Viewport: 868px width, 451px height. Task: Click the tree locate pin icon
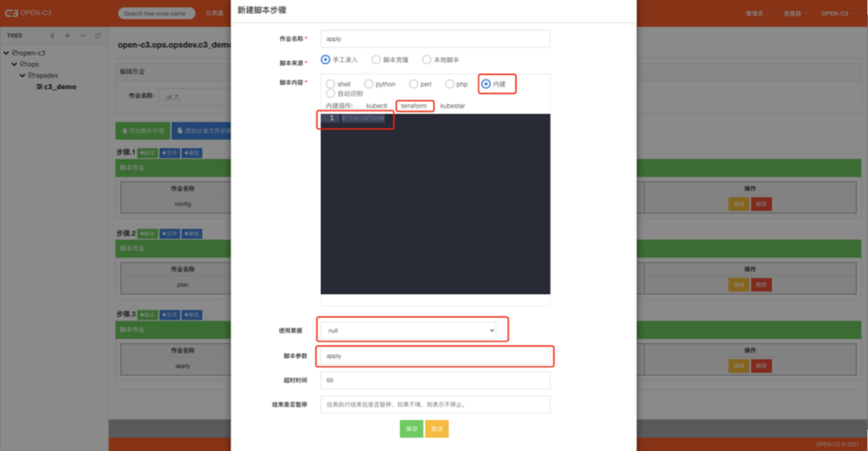[52, 36]
